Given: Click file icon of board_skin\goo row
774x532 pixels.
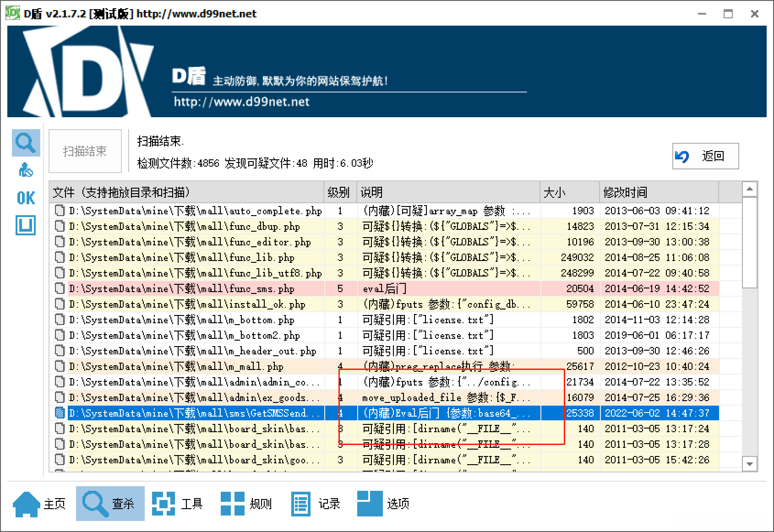Looking at the screenshot, I should point(60,460).
